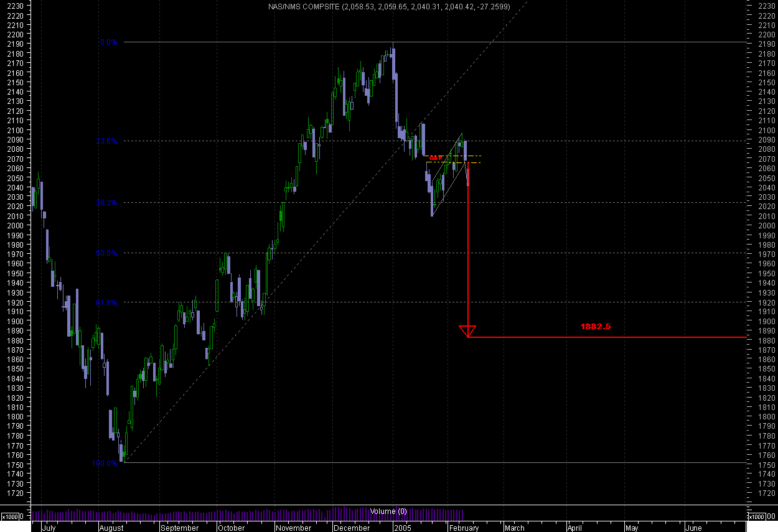Select the 23.6% Fibonacci level label
The image size is (778, 532).
[x=106, y=141]
